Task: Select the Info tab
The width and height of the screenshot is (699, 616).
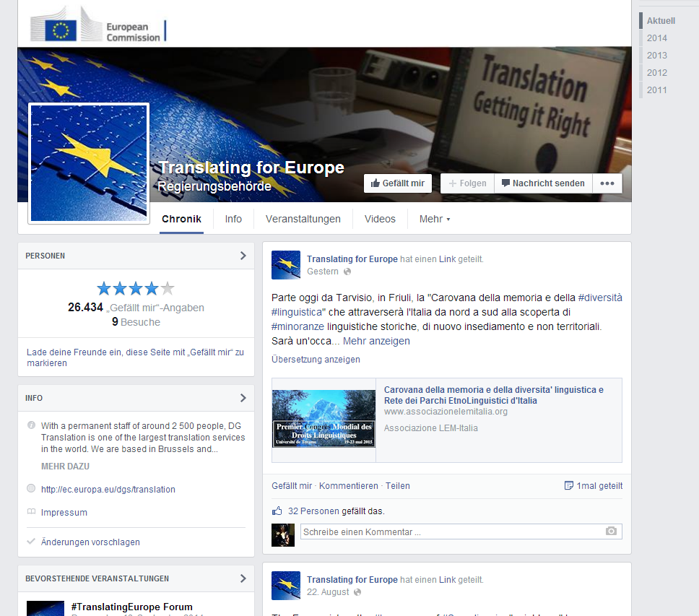Action: pyautogui.click(x=233, y=219)
